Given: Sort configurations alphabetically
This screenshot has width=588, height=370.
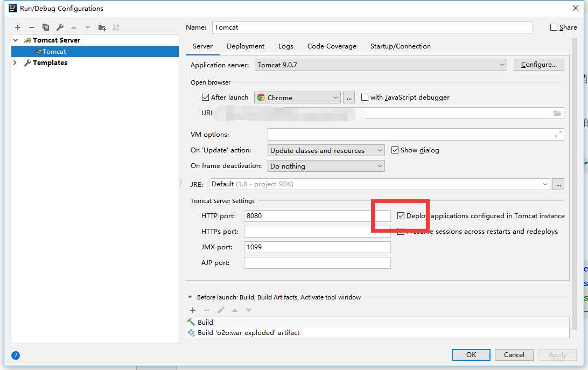Looking at the screenshot, I should coord(116,27).
